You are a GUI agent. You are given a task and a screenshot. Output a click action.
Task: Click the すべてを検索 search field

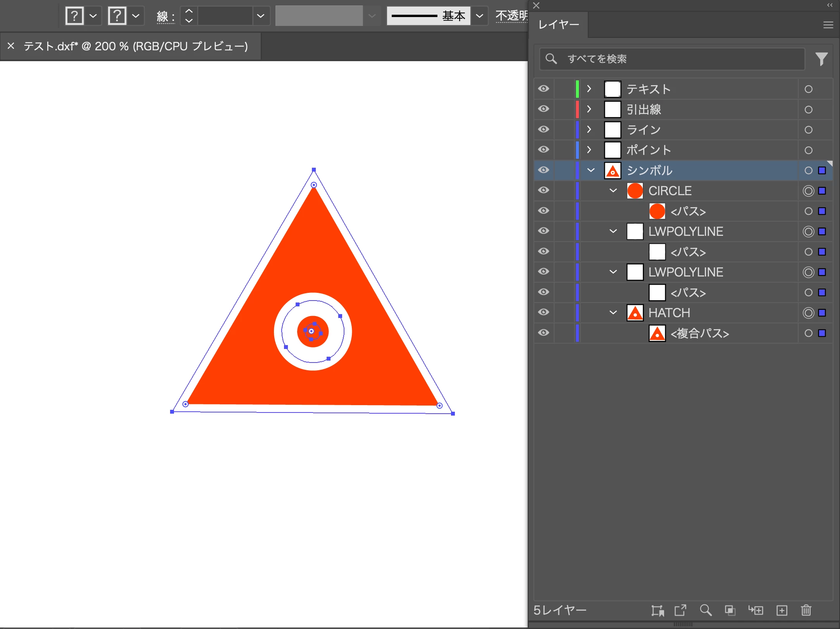674,59
